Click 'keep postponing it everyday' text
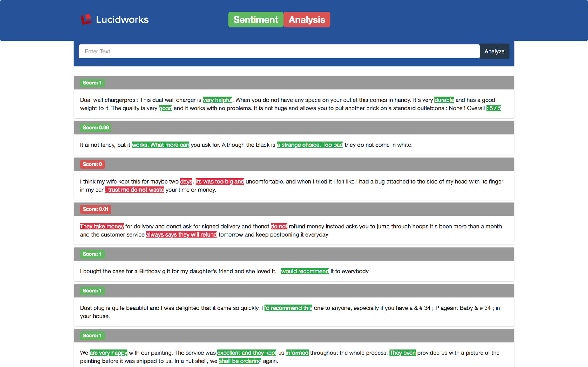The width and height of the screenshot is (588, 367). (x=292, y=235)
